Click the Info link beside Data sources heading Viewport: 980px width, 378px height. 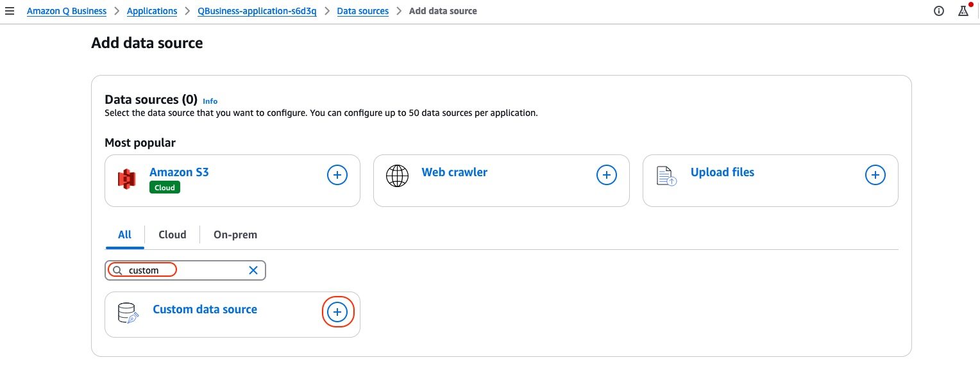coord(210,101)
